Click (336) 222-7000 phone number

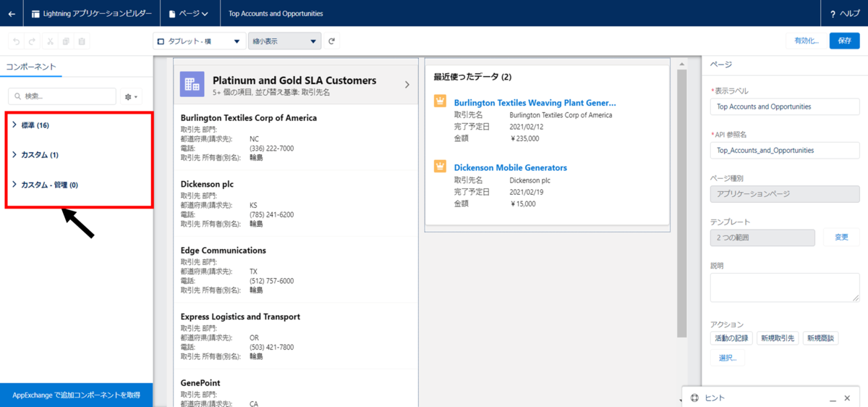pos(271,148)
